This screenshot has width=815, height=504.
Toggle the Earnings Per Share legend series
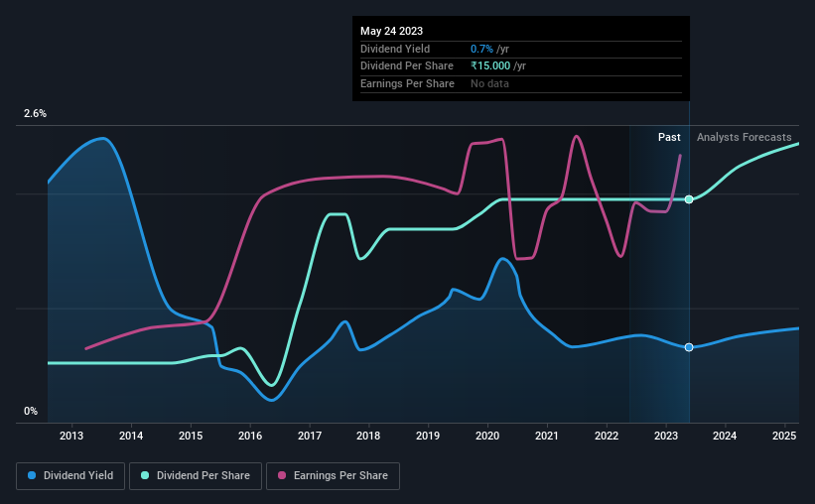333,476
